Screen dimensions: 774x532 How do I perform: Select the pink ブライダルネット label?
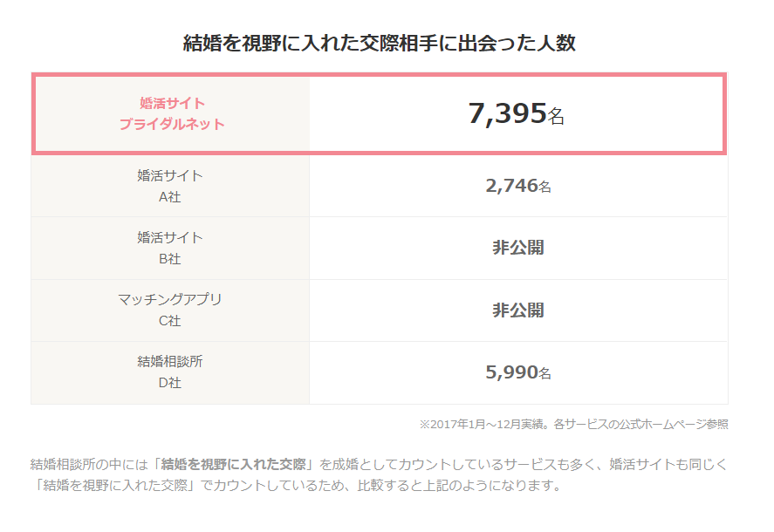click(172, 124)
